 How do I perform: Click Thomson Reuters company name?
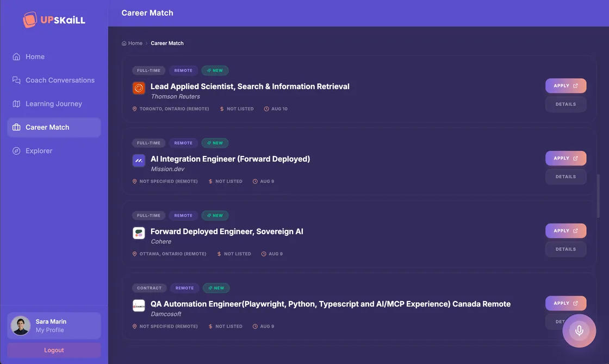coord(175,97)
